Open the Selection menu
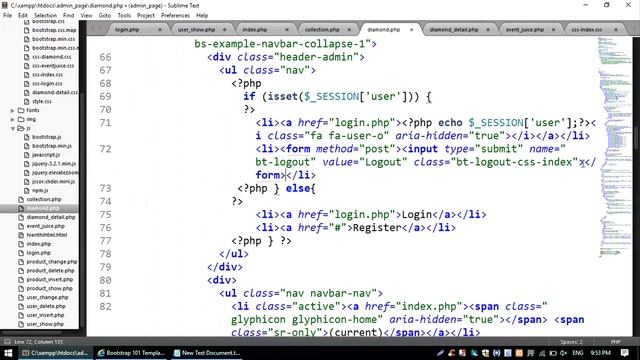 pyautogui.click(x=45, y=15)
